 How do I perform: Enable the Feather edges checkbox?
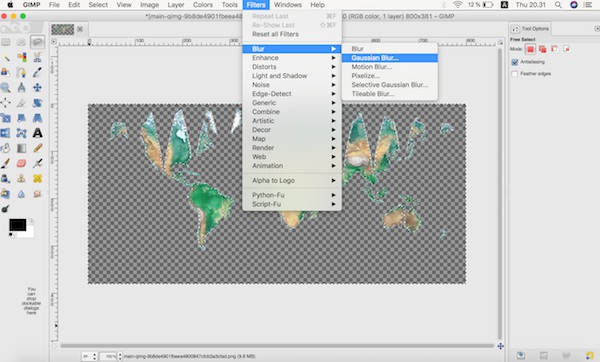click(x=515, y=73)
